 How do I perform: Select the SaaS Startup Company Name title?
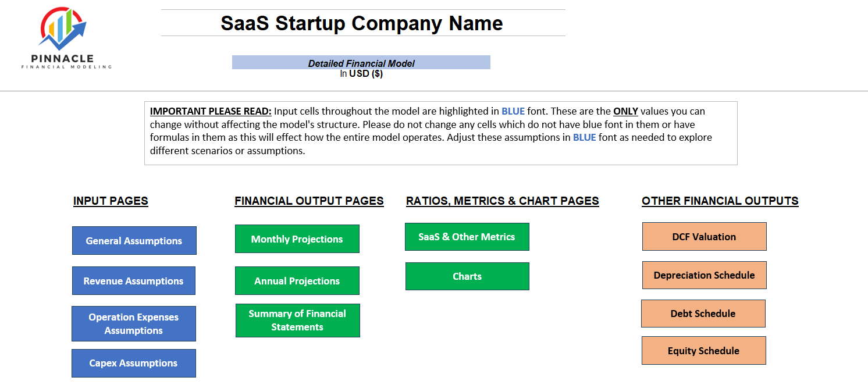point(361,24)
